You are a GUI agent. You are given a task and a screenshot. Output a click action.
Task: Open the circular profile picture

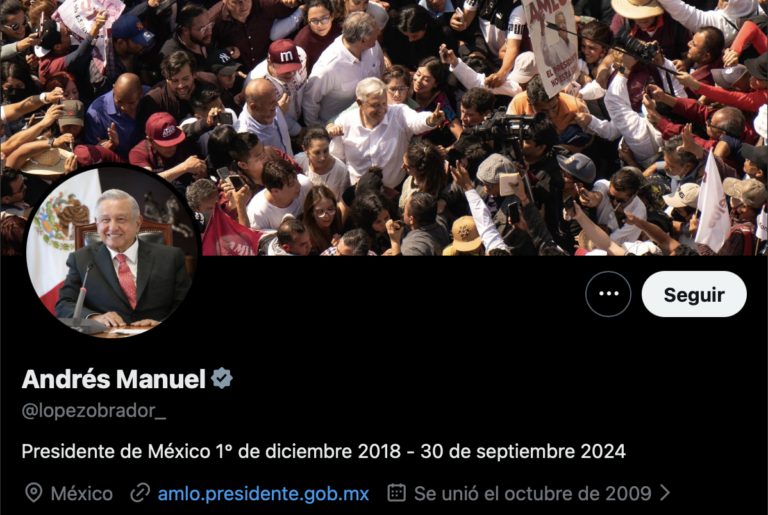[x=112, y=251]
